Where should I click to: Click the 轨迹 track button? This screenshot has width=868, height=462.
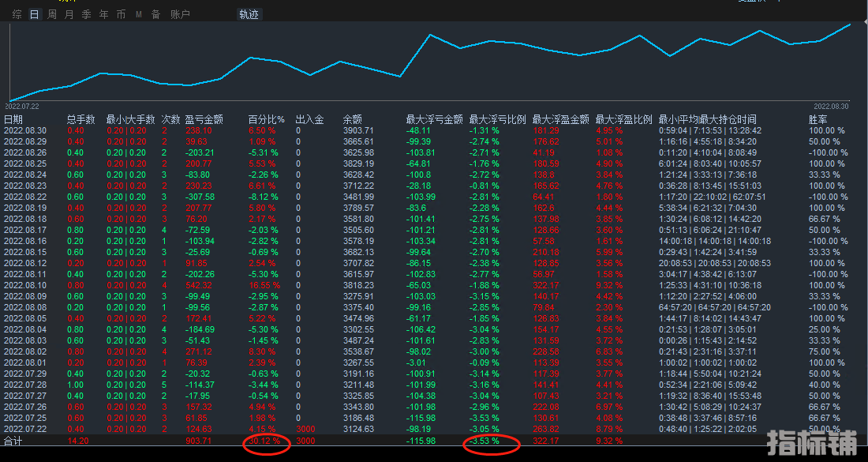pos(249,14)
